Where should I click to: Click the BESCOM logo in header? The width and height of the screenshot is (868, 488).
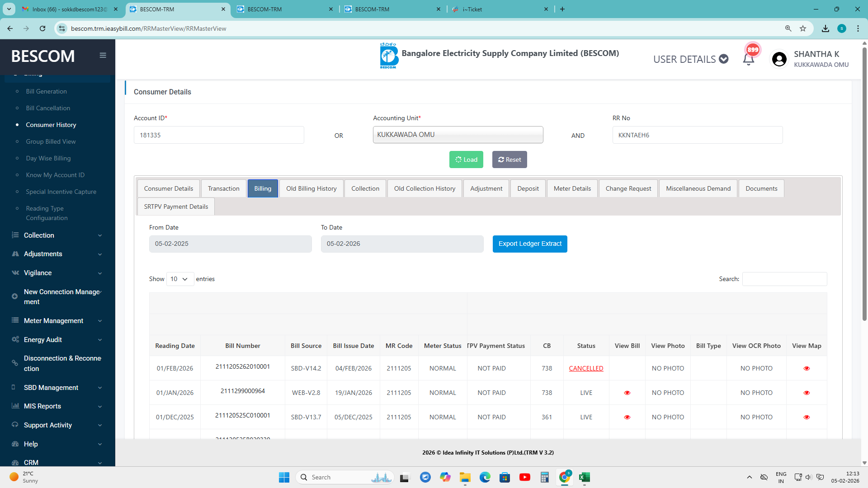[388, 56]
